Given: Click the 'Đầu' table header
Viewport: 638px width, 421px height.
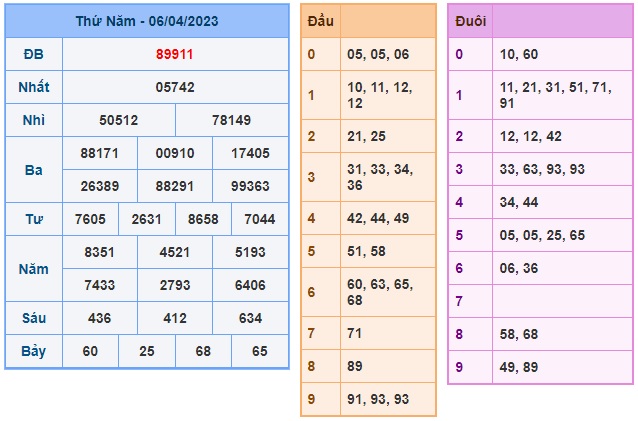Looking at the screenshot, I should [x=321, y=21].
